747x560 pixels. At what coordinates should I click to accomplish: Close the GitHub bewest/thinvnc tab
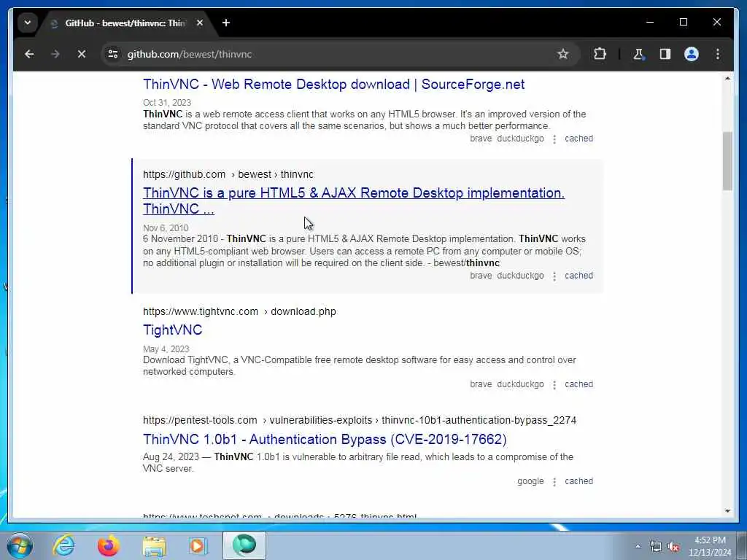[x=200, y=23]
